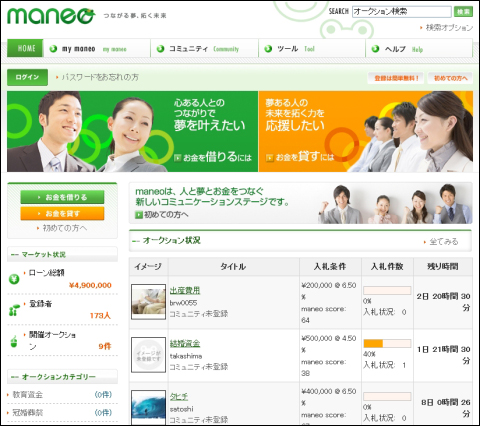Image resolution: width=480 pixels, height=426 pixels.
Task: Click the green 検索 search button
Action: pyautogui.click(x=463, y=12)
